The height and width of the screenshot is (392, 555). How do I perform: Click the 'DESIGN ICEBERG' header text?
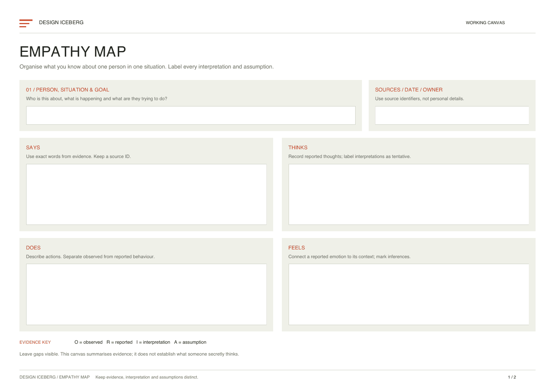[x=61, y=23]
